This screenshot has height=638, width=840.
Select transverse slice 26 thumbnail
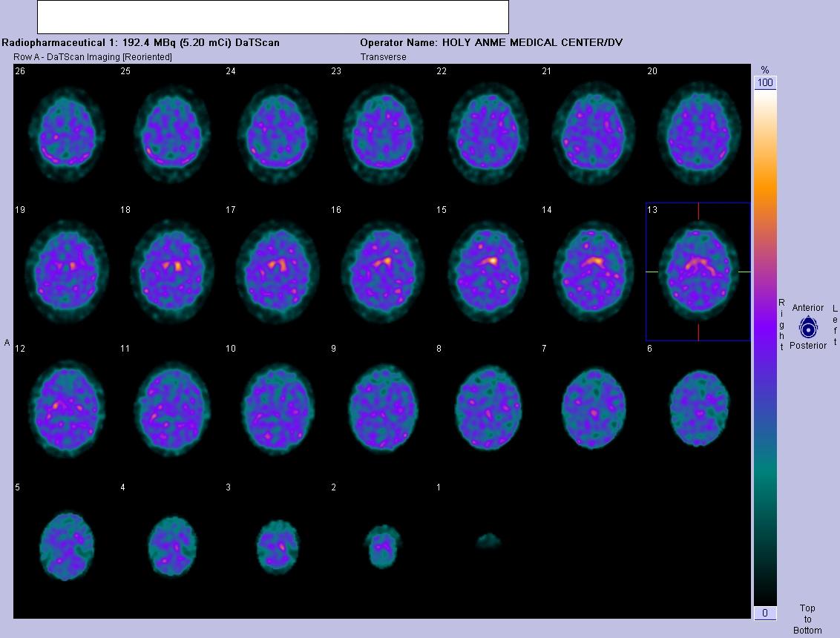[x=67, y=134]
